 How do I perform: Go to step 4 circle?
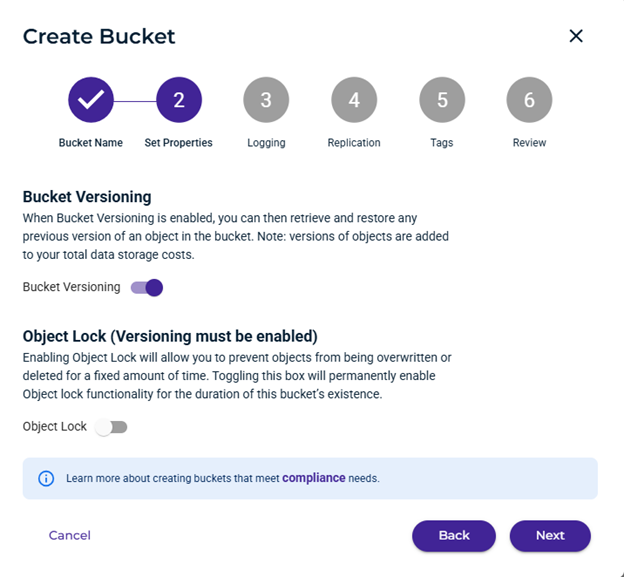click(354, 99)
